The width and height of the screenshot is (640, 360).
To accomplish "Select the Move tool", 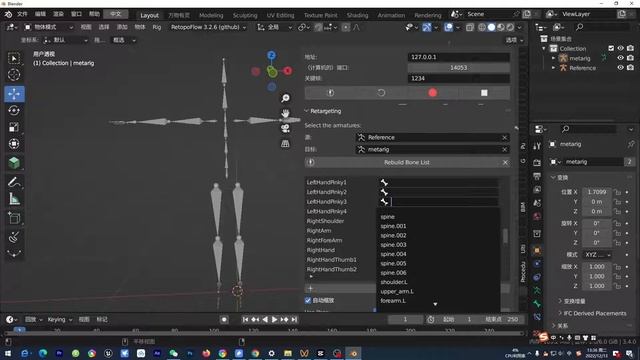I will pyautogui.click(x=14, y=94).
